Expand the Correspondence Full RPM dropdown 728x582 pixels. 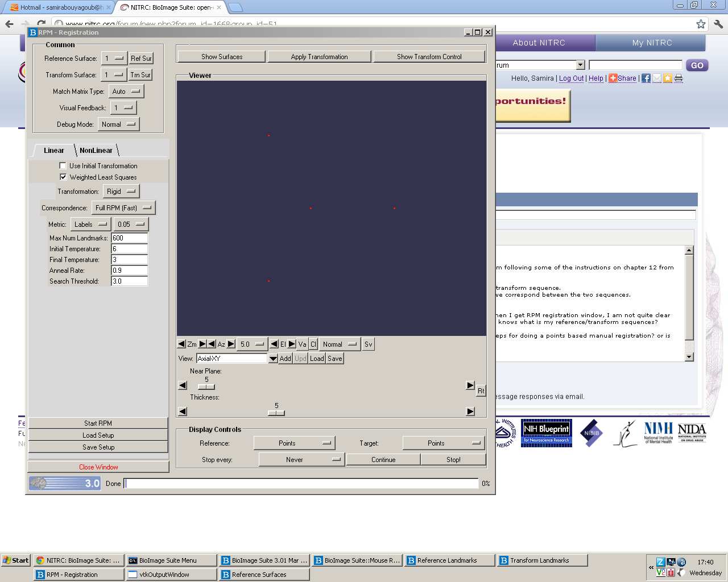123,208
